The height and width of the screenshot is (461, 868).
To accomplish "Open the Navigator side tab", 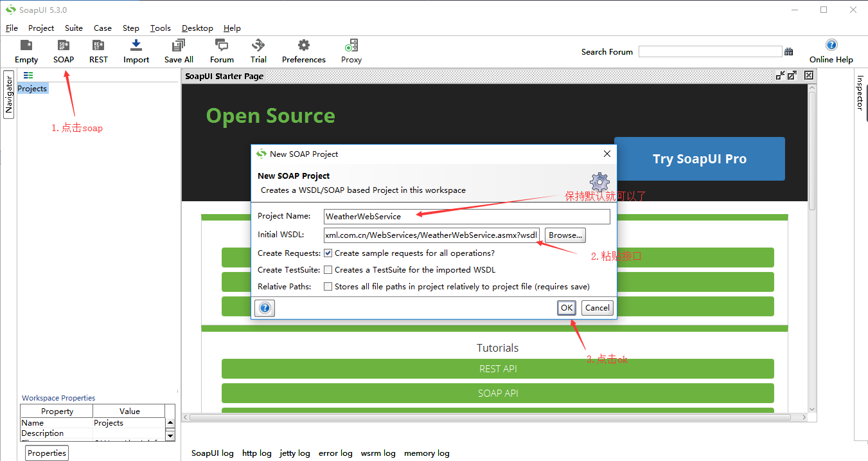I will (x=8, y=94).
